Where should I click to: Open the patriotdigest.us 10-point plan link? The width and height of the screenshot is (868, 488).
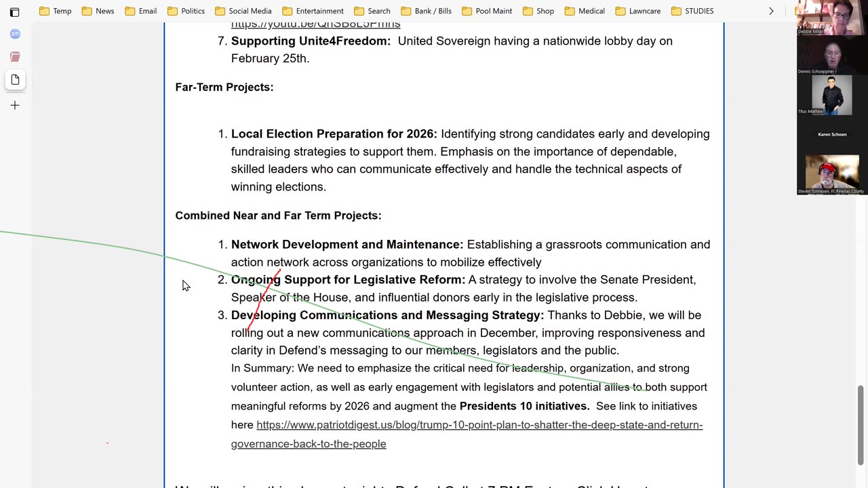tap(467, 434)
